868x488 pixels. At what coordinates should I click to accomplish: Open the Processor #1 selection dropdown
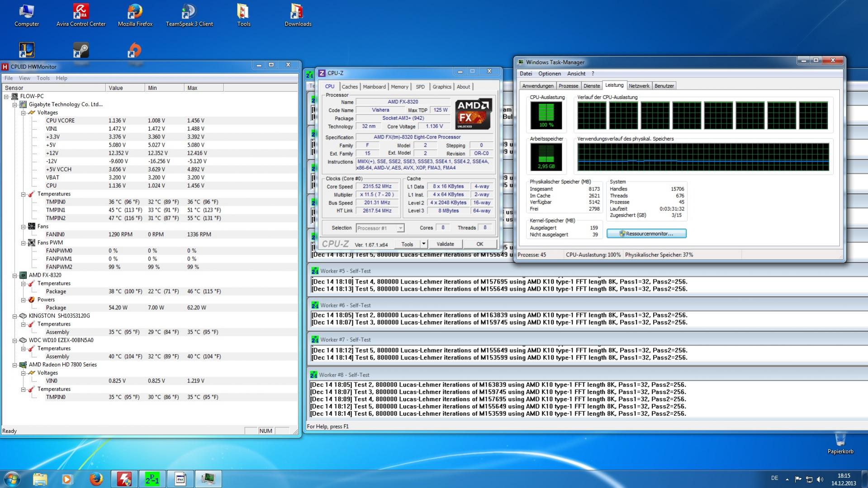(x=400, y=228)
